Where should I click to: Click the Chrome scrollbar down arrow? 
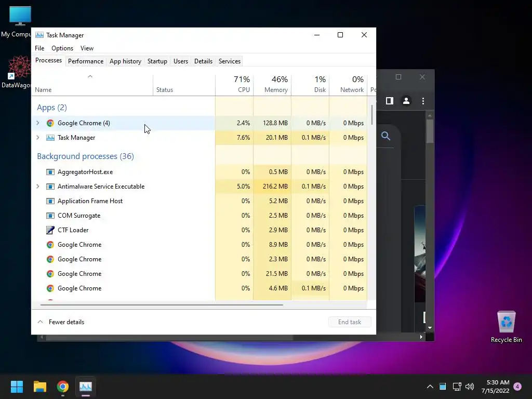coord(430,328)
